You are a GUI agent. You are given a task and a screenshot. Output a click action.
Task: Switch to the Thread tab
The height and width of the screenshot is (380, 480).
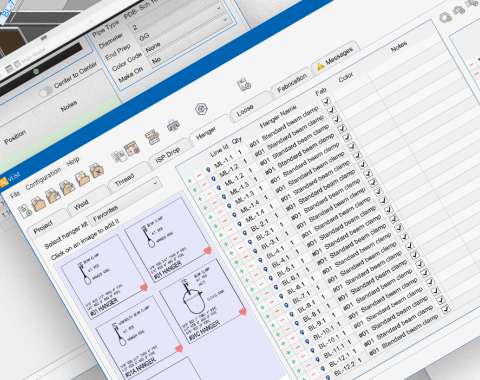point(124,180)
